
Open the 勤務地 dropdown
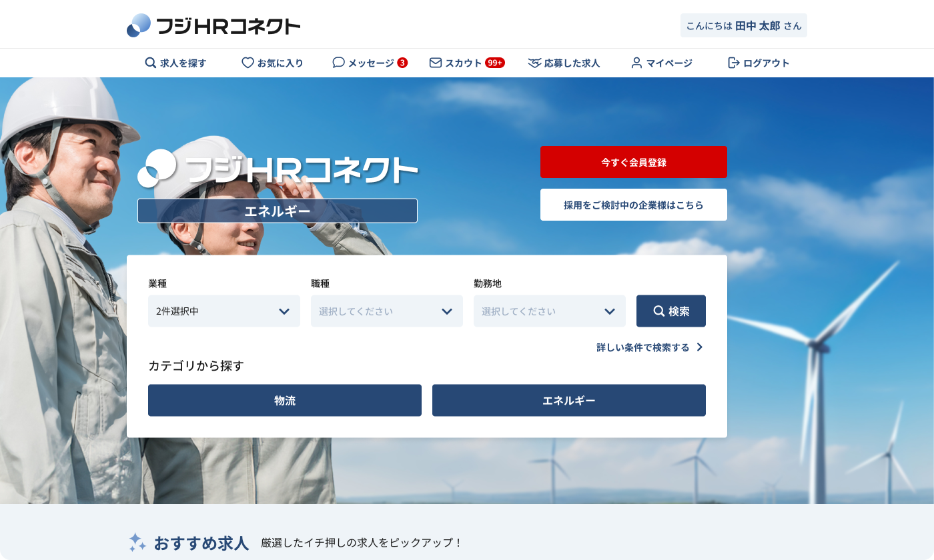tap(550, 311)
